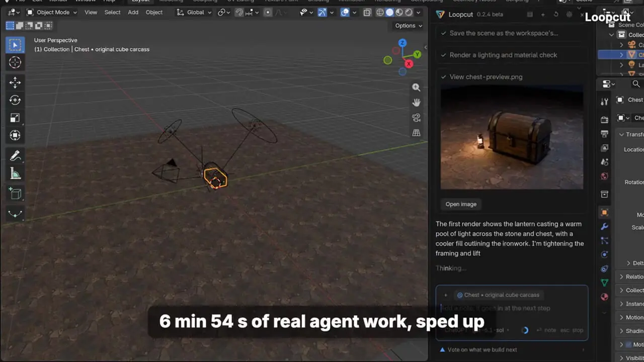Viewport: 644px width, 362px height.
Task: Enable proportional editing toggle
Action: [268, 12]
